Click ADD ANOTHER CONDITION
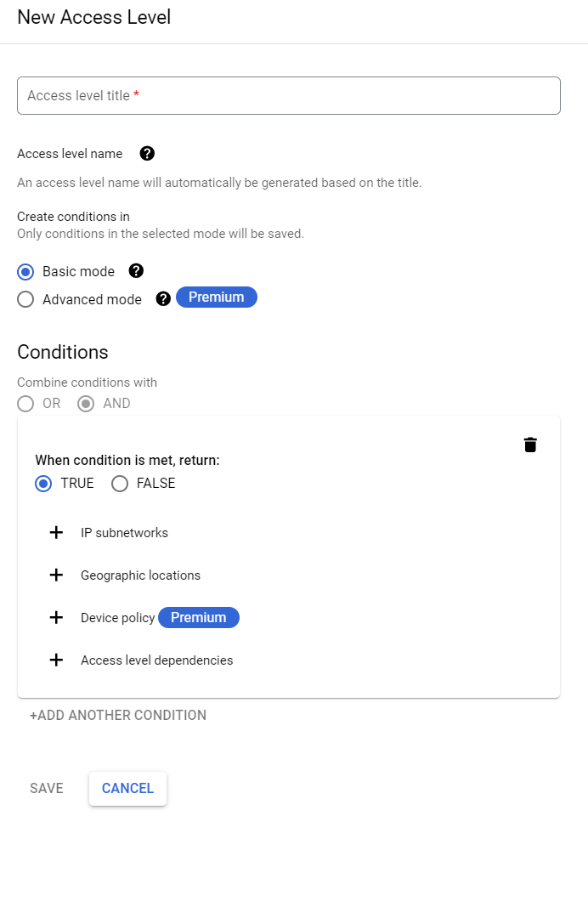588x901 pixels. [x=118, y=715]
